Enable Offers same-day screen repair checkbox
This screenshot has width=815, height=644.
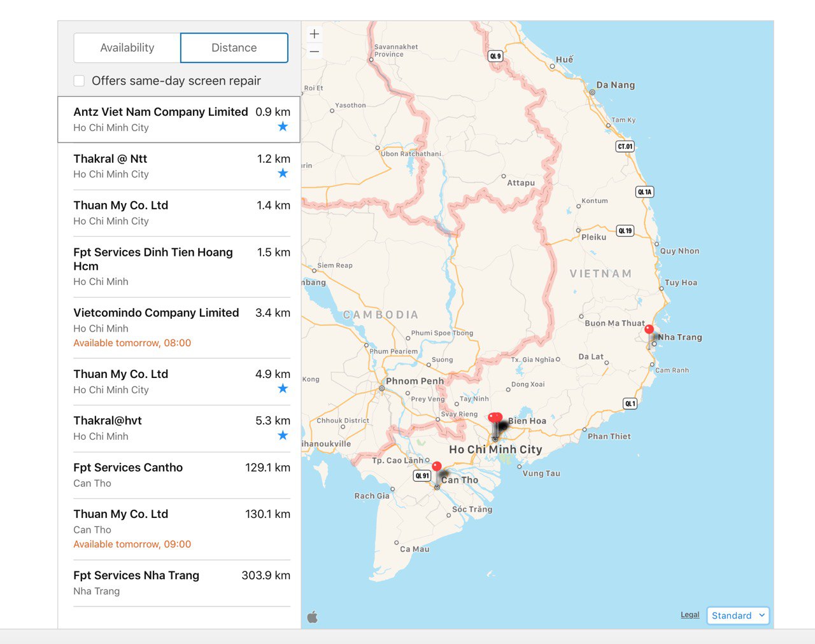pyautogui.click(x=79, y=81)
